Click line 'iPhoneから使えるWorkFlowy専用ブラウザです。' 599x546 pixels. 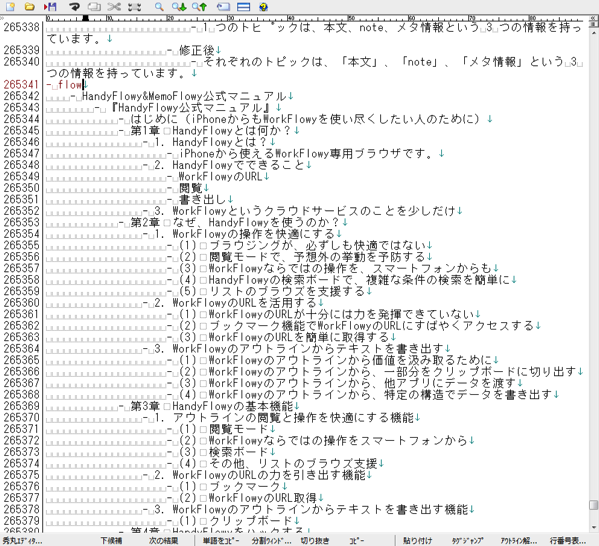(x=306, y=153)
